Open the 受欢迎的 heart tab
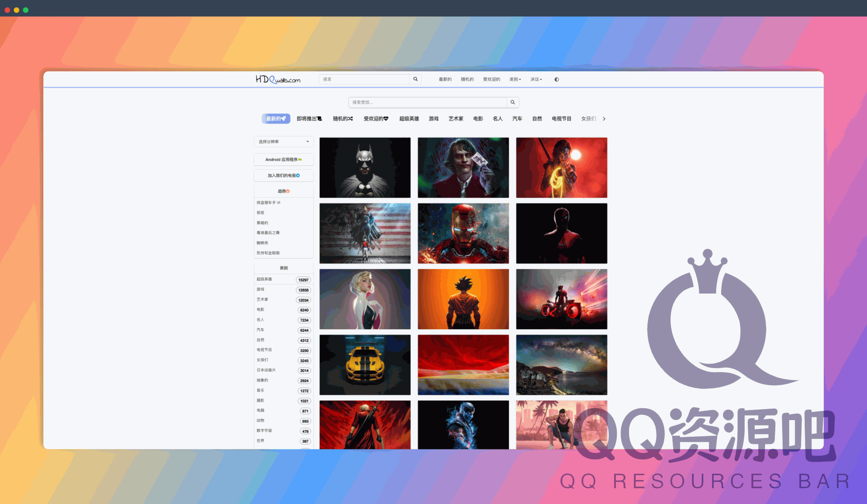Viewport: 867px width, 504px height. coord(376,119)
